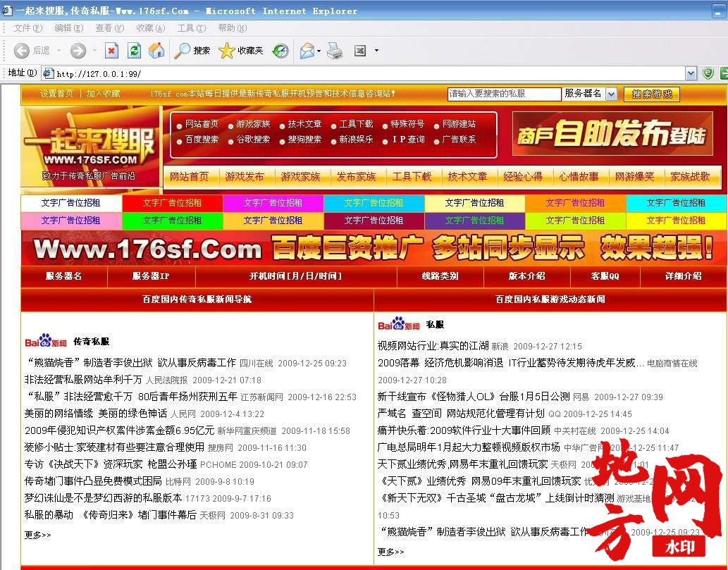Screen dimensions: 728x570
Task: Open Favorites via the star icon
Action: click(x=240, y=51)
